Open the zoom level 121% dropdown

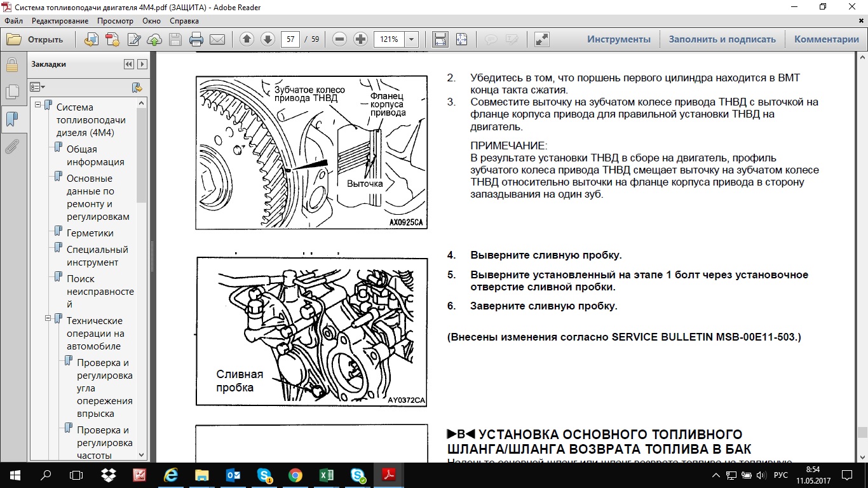coord(411,39)
